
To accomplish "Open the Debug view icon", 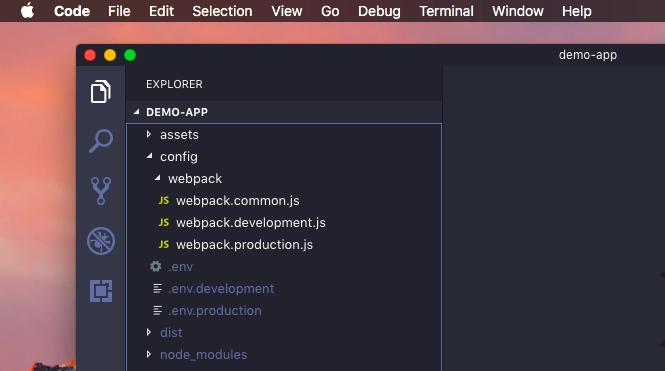I will click(101, 241).
